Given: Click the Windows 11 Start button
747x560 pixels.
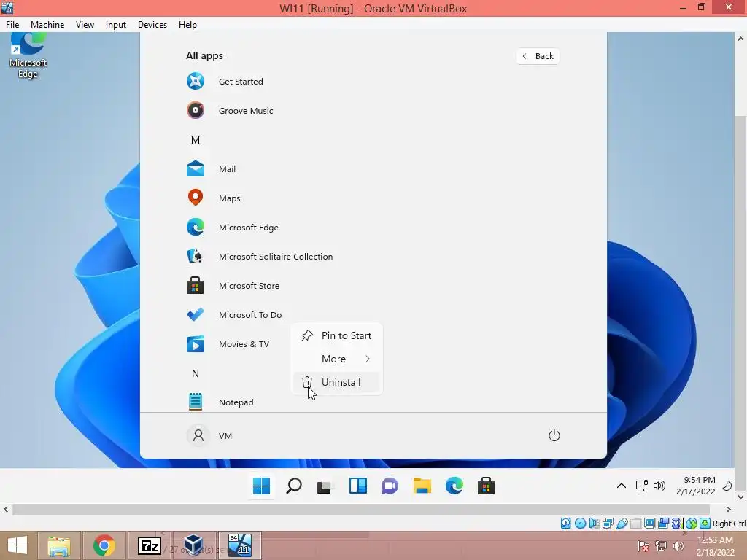Looking at the screenshot, I should coord(262,486).
